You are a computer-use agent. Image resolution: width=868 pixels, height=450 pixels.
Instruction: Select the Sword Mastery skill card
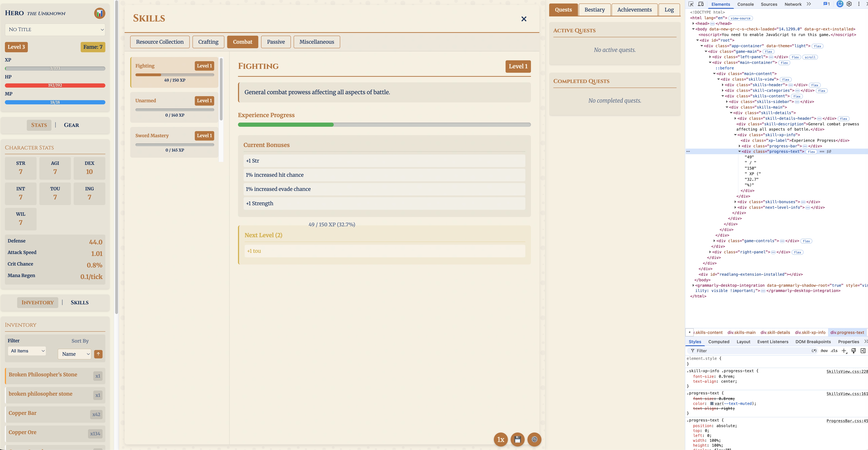tap(174, 142)
